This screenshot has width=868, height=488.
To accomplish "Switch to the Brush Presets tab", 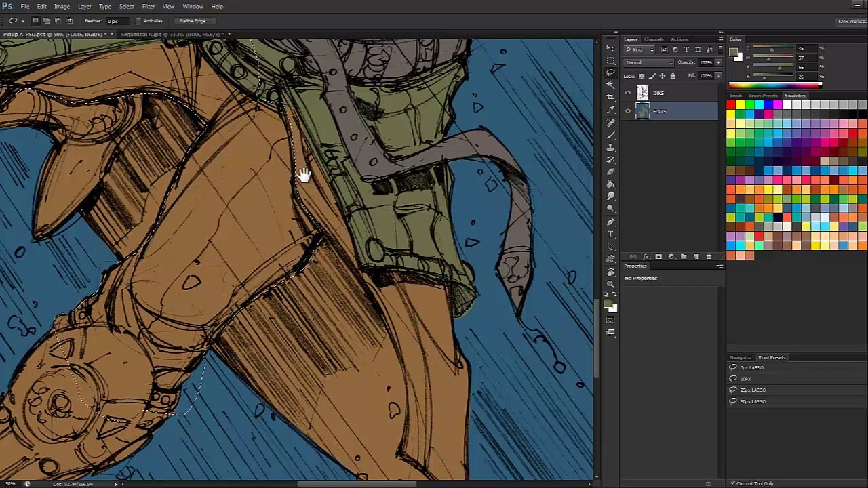I will [763, 96].
